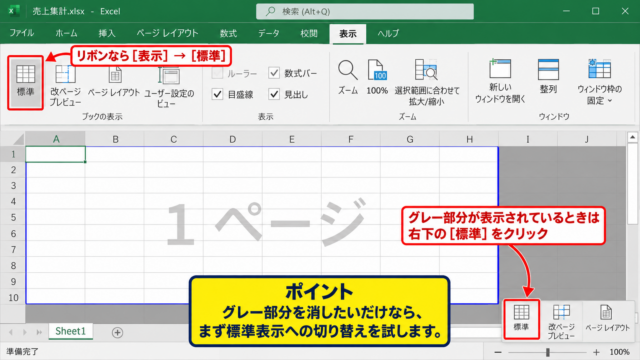
Task: Toggle the 数式バー checkbox
Action: click(274, 73)
